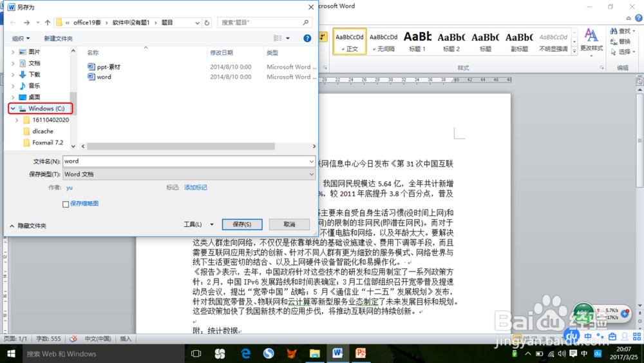
Task: Select the Foxmail 7.2 folder
Action: [48, 142]
